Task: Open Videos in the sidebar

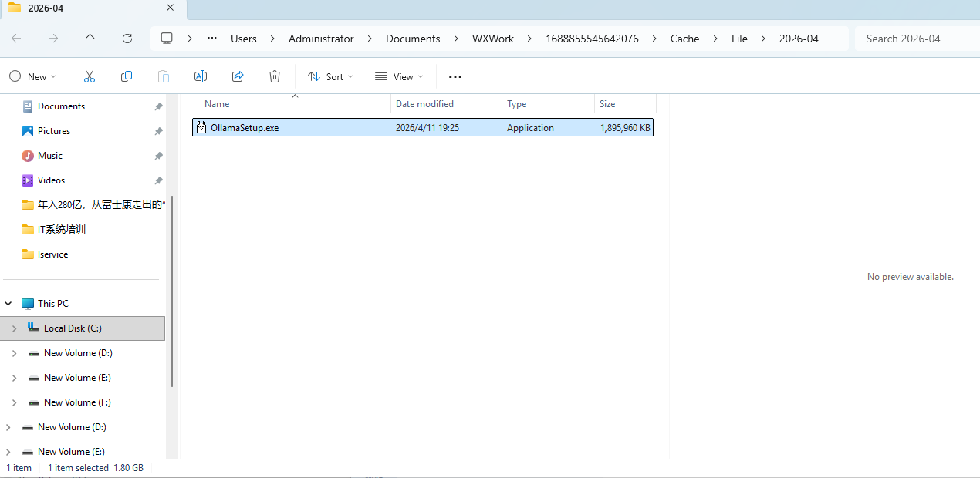Action: pyautogui.click(x=52, y=180)
